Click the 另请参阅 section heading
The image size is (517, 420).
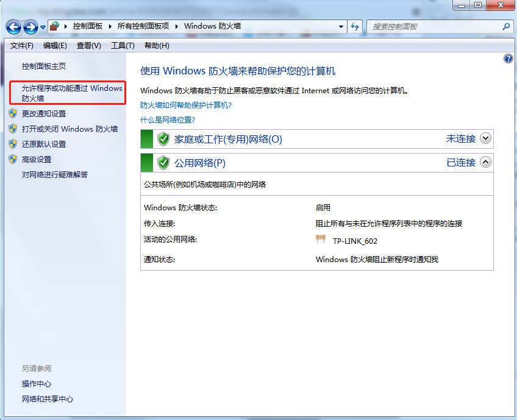pyautogui.click(x=37, y=368)
